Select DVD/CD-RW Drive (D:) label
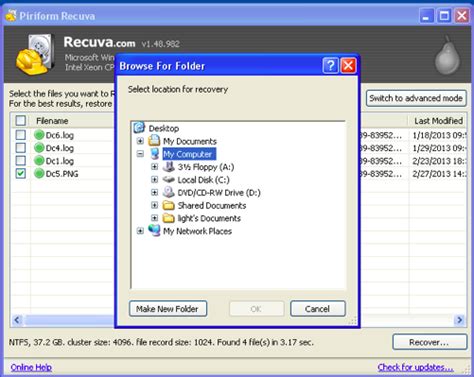 click(219, 193)
